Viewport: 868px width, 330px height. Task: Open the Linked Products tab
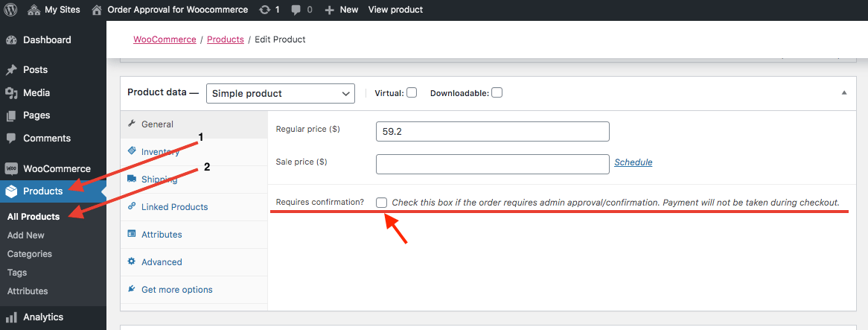pyautogui.click(x=175, y=207)
